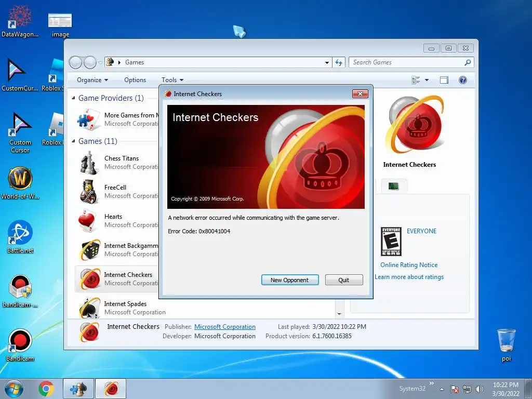Click the System32 toolbar label
Screen dimensions: 532x399
click(412, 389)
